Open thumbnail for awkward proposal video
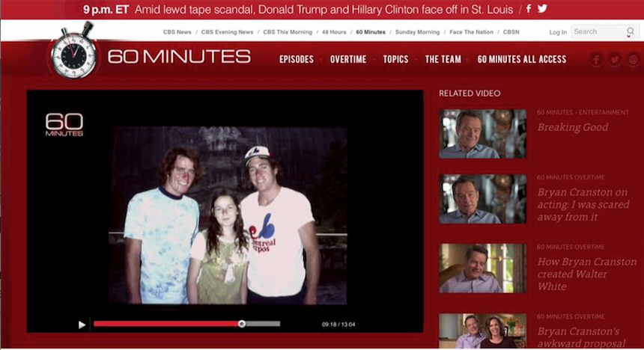Image resolution: width=644 pixels, height=350 pixels. [482, 331]
